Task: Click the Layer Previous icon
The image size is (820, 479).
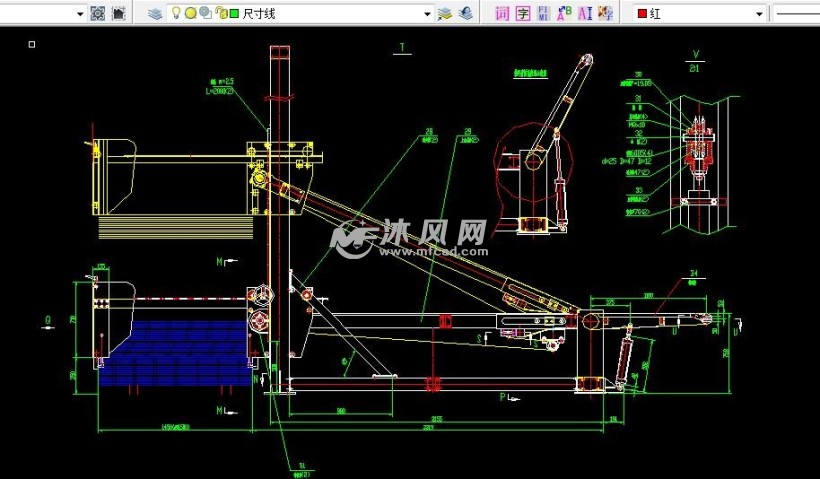Action: point(464,13)
